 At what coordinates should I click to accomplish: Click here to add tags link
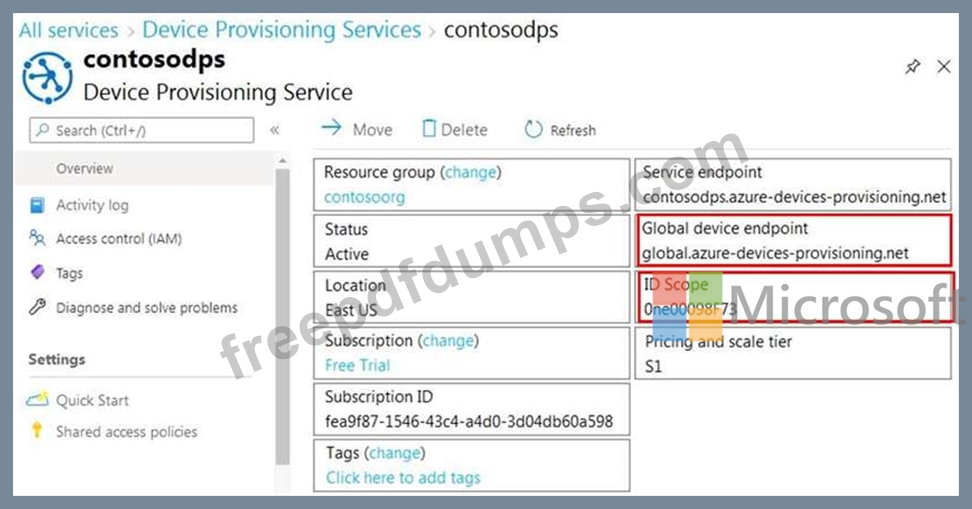tap(404, 477)
